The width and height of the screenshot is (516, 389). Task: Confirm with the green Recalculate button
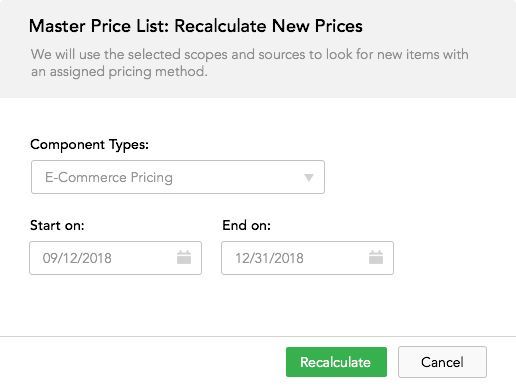click(x=336, y=362)
